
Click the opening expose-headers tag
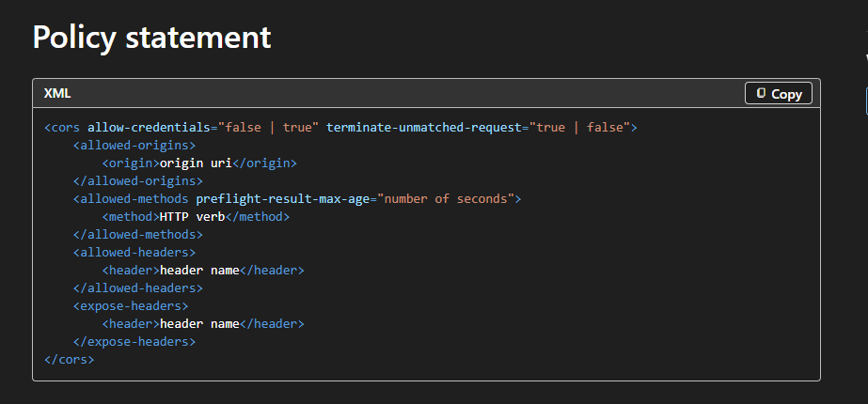[131, 305]
